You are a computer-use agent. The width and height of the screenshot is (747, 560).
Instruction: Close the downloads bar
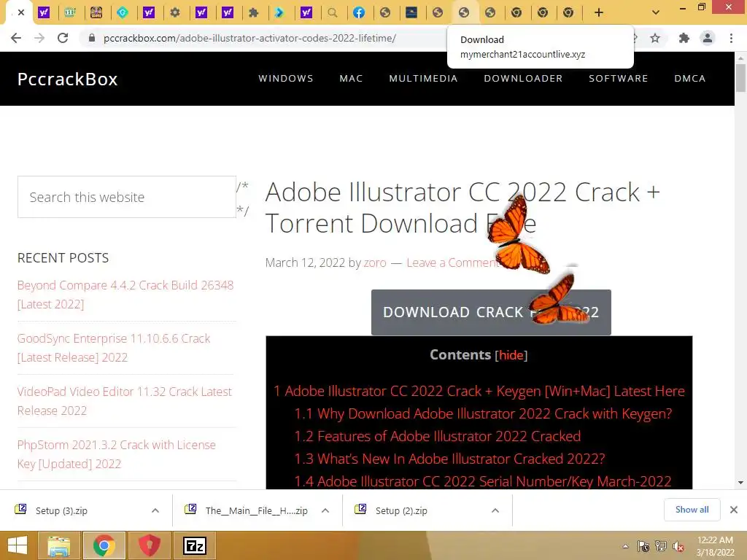[x=734, y=510]
